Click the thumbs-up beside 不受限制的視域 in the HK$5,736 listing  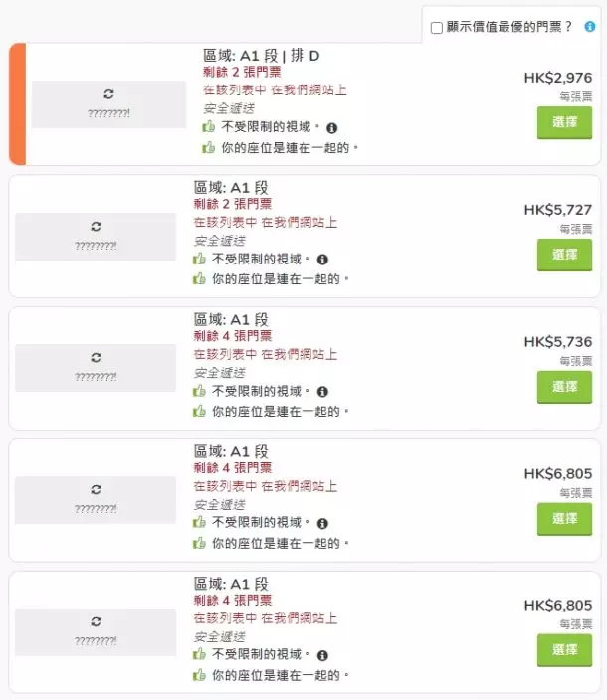[x=199, y=392]
